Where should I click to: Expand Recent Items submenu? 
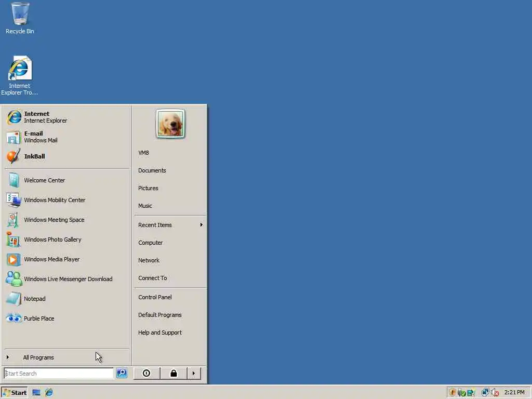pos(170,225)
